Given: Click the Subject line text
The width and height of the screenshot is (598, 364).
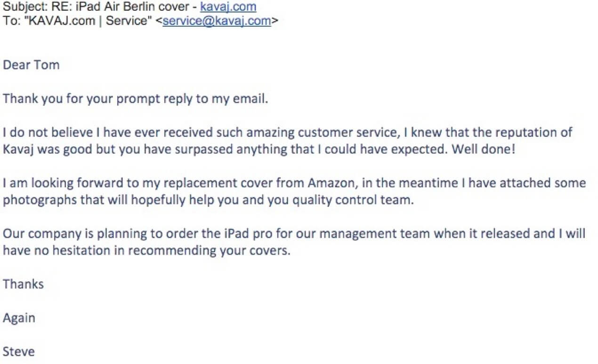Looking at the screenshot, I should (129, 7).
